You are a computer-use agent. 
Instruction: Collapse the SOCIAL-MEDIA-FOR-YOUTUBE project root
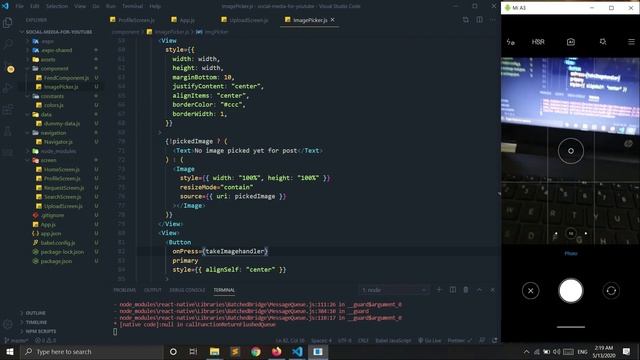pos(59,32)
